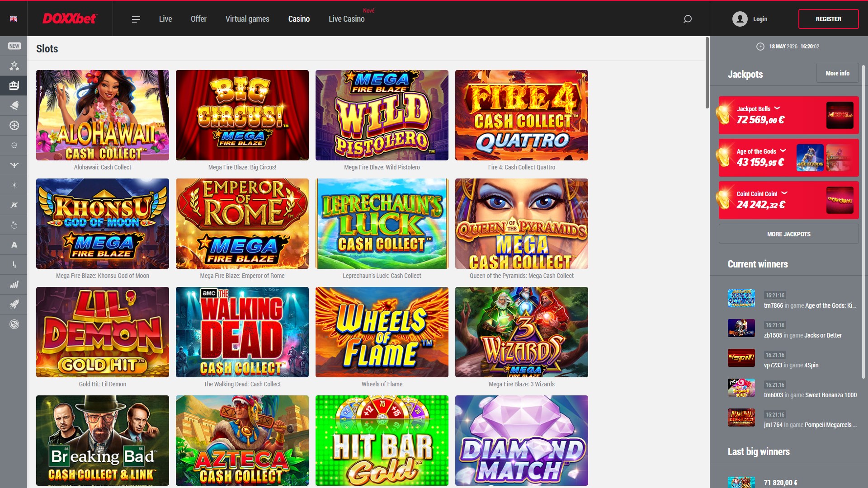Open the Hit Bar Gold thumbnail

click(382, 441)
